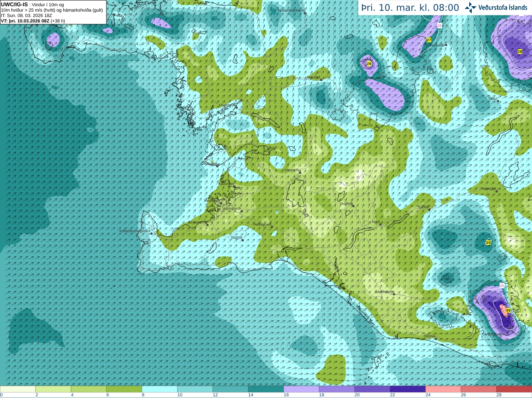
Task: Select the Setur station label
Action: pos(493,98)
